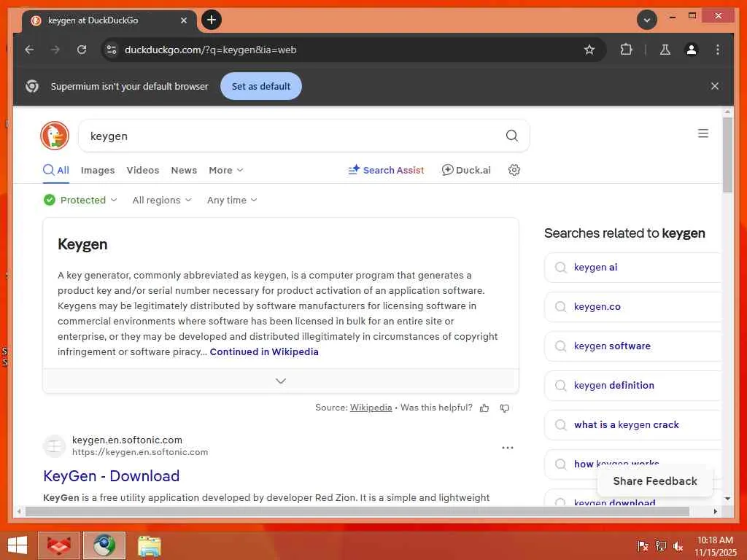Click the DuckDuckGo logo
Image resolution: width=747 pixels, height=560 pixels.
click(55, 136)
